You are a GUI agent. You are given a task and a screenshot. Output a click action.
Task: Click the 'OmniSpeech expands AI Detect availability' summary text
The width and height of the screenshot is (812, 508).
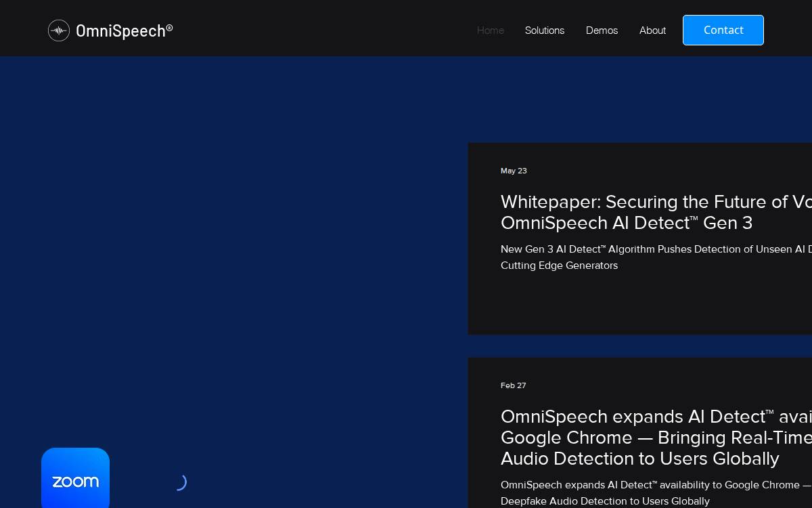point(656,493)
